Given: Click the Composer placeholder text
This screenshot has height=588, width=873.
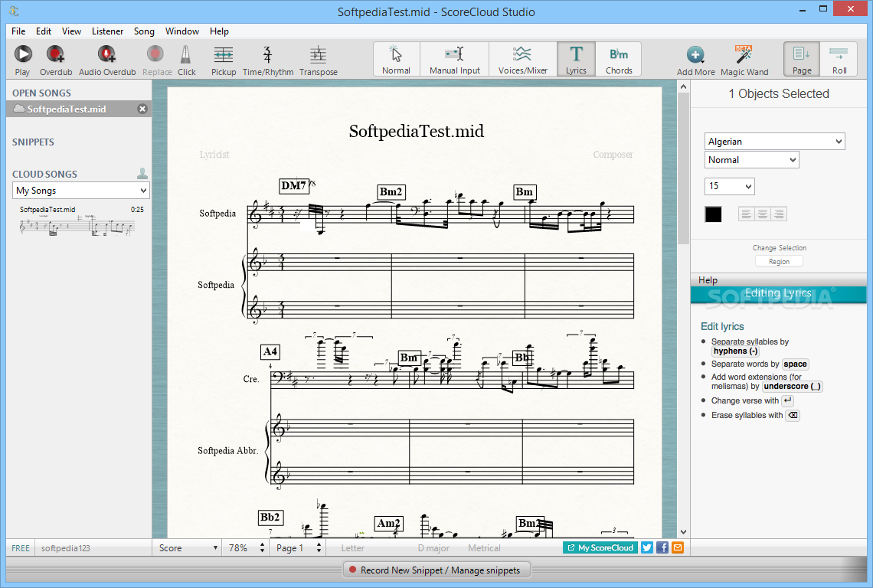Looking at the screenshot, I should coord(613,155).
